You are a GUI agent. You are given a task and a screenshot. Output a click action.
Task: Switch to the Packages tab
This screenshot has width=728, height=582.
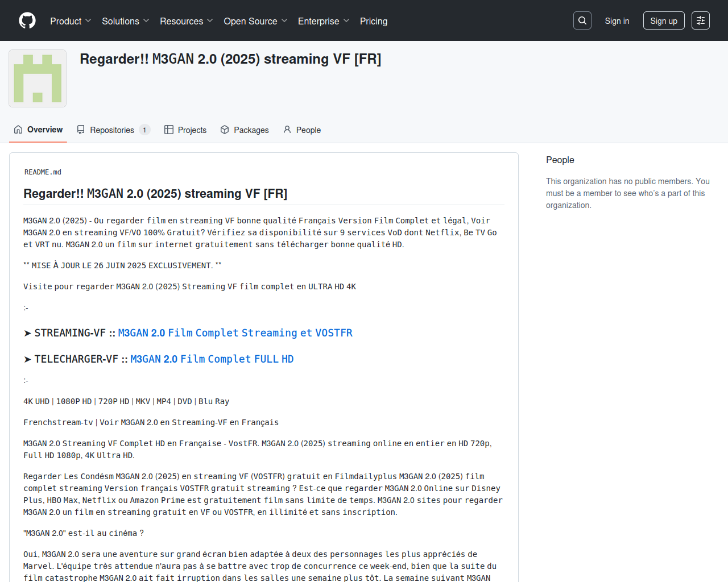click(x=245, y=130)
